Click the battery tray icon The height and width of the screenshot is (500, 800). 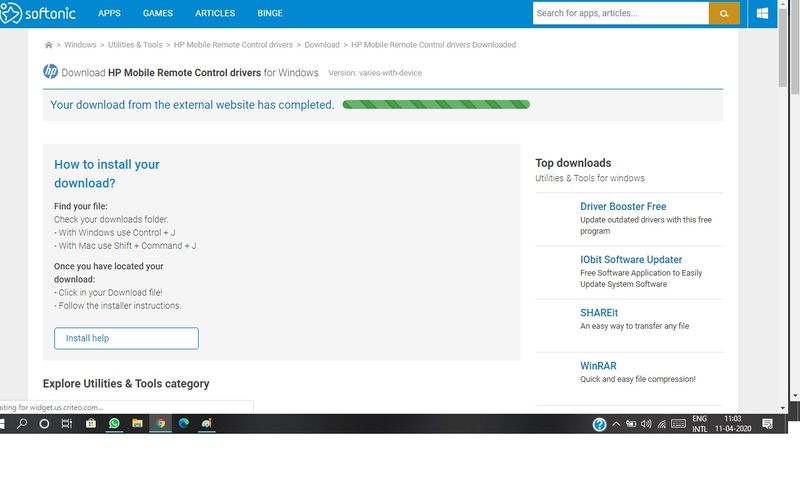pos(631,424)
